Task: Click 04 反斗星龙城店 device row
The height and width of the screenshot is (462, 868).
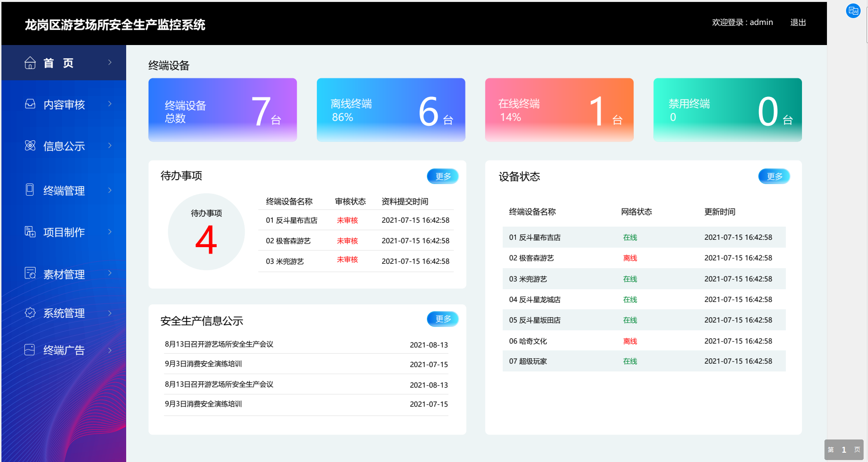Action: 644,300
